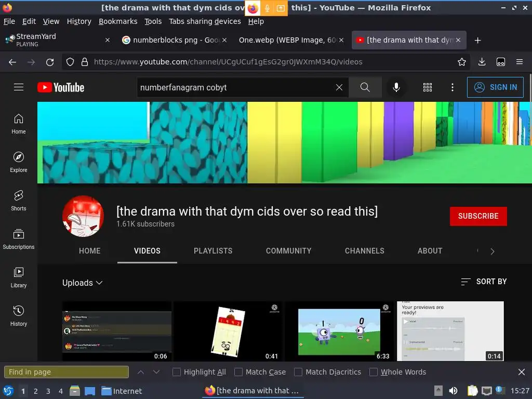Close the numberblocks png Google tab
The width and height of the screenshot is (532, 399).
224,40
